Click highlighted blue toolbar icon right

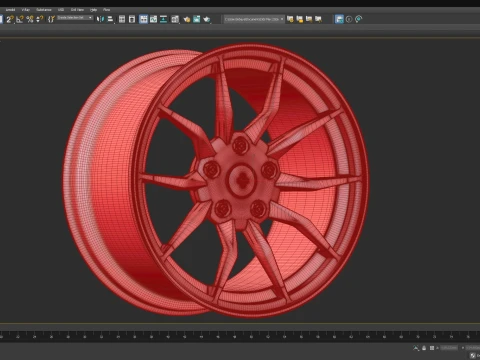pyautogui.click(x=339, y=19)
